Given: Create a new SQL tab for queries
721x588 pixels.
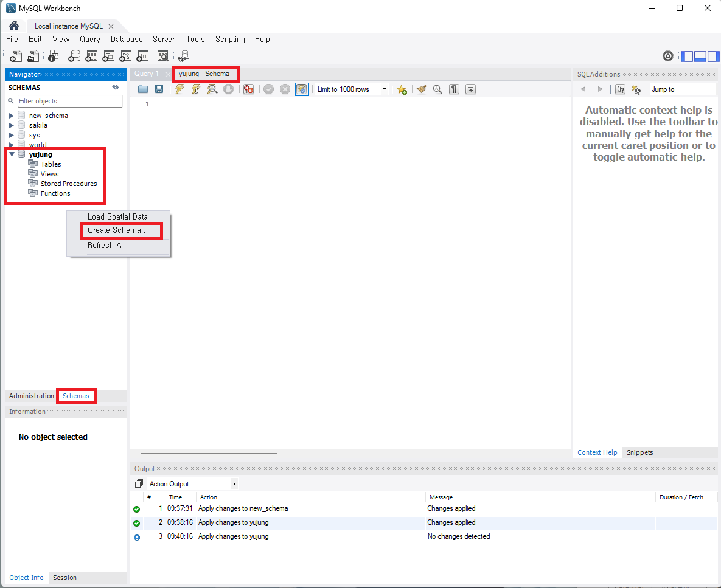Looking at the screenshot, I should 16,56.
